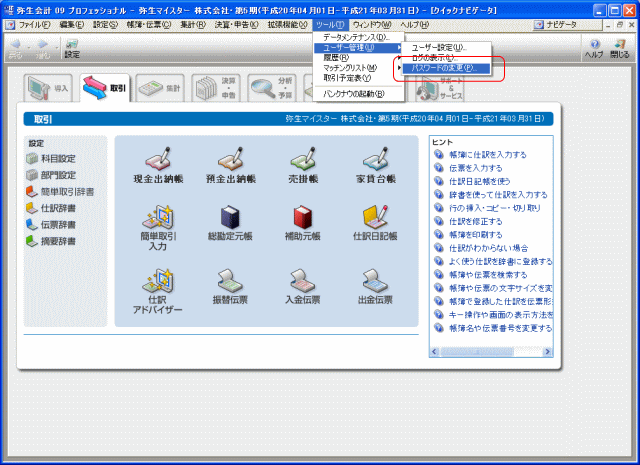
Task: Open 預金出納帳 deposit book icon
Action: [x=231, y=165]
